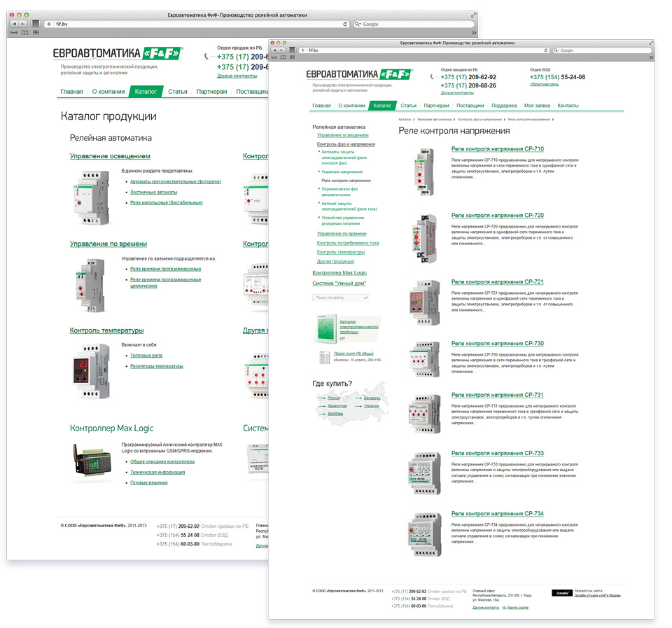Screen dimensions: 672x628
Task: Go forward using front Safari window's Forward arrow
Action: (x=281, y=50)
